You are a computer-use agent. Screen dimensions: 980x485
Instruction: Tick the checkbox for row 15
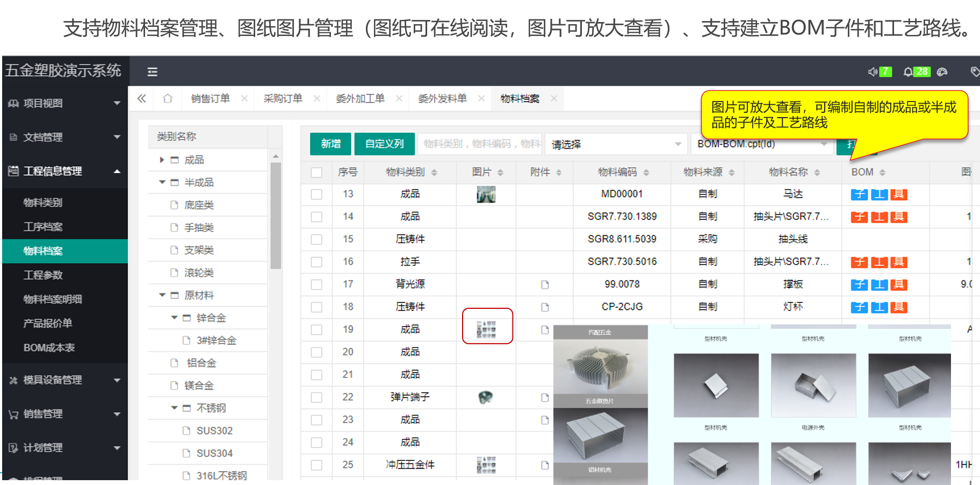(316, 240)
